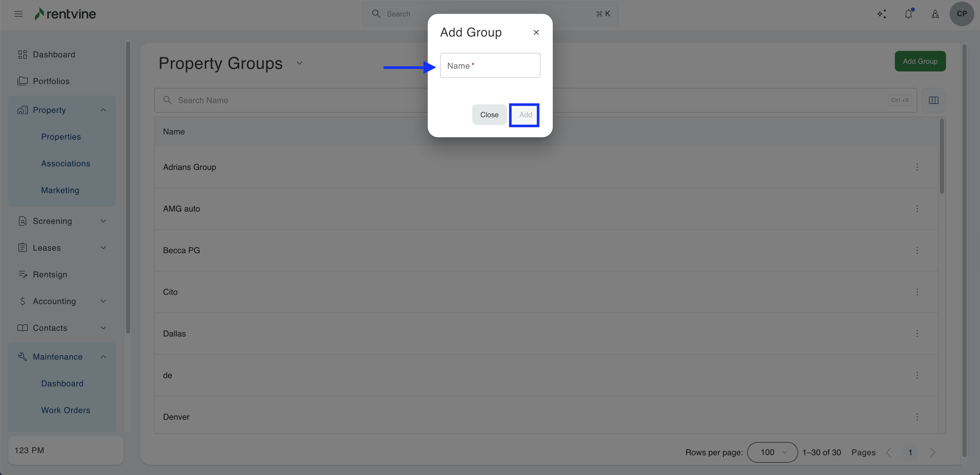Go to Portfolios in sidebar
This screenshot has width=980, height=475.
point(51,81)
